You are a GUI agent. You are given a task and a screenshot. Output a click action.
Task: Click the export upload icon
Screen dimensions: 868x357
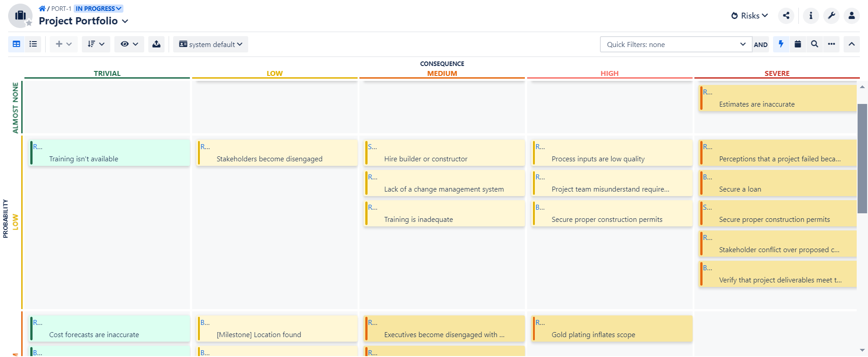[x=156, y=44]
